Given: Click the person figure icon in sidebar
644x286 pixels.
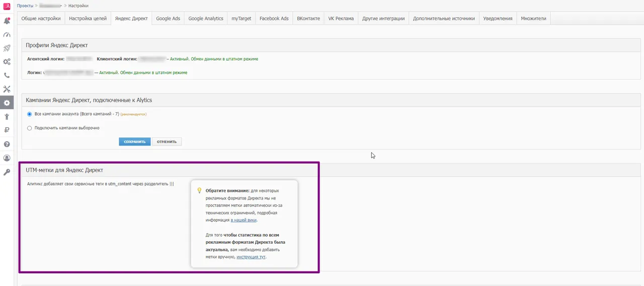Looking at the screenshot, I should pos(7,116).
